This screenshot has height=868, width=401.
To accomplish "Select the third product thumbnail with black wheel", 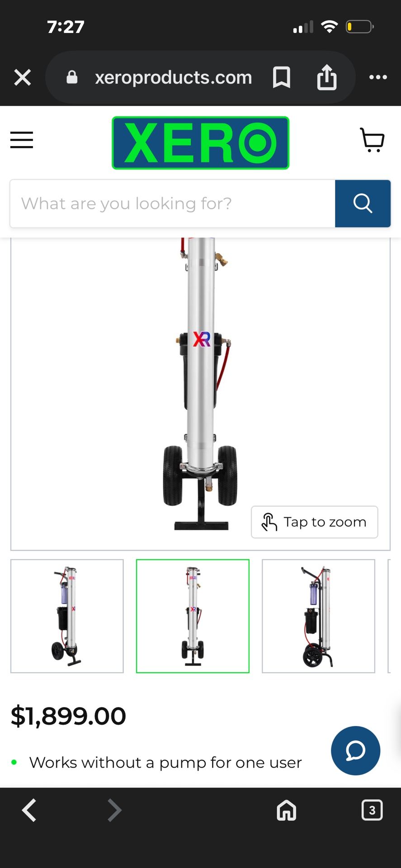I will (318, 616).
